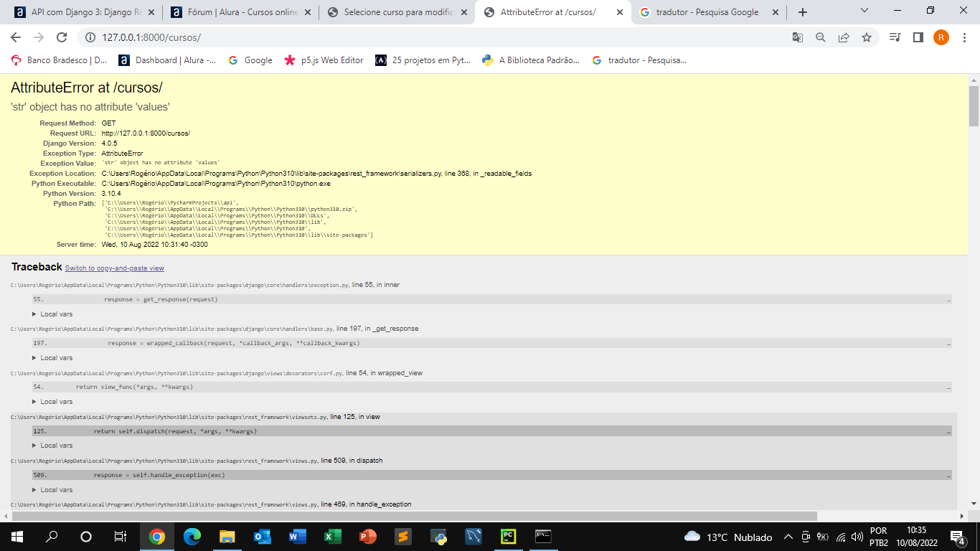This screenshot has height=551, width=980.
Task: Click the horizontal page scrollbar thumb
Action: (x=415, y=516)
